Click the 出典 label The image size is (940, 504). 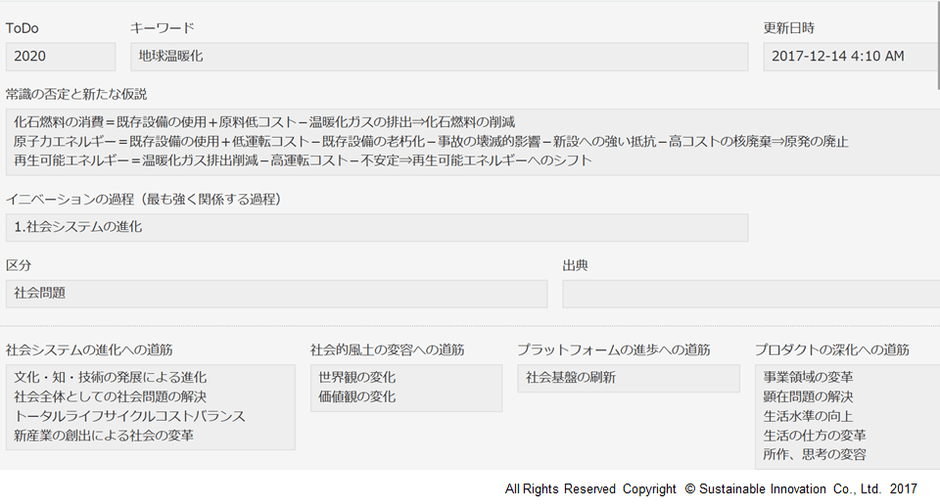[575, 265]
